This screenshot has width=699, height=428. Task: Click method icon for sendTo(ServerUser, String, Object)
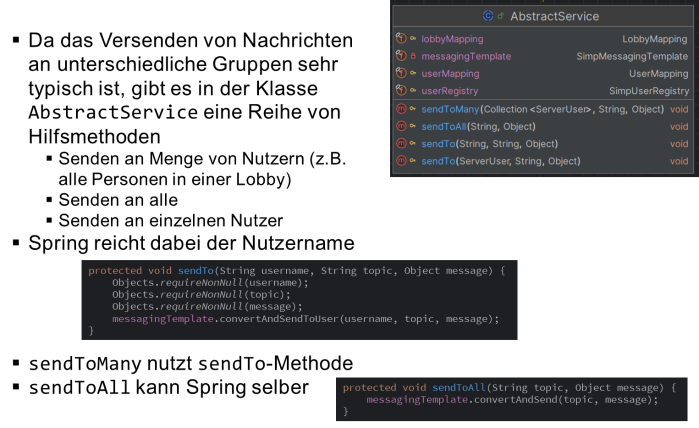[400, 161]
